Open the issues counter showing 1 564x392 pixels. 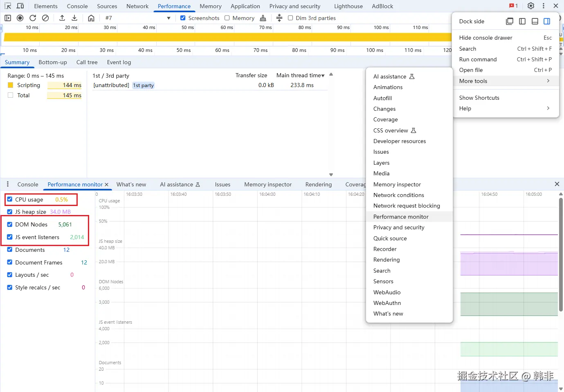point(513,6)
